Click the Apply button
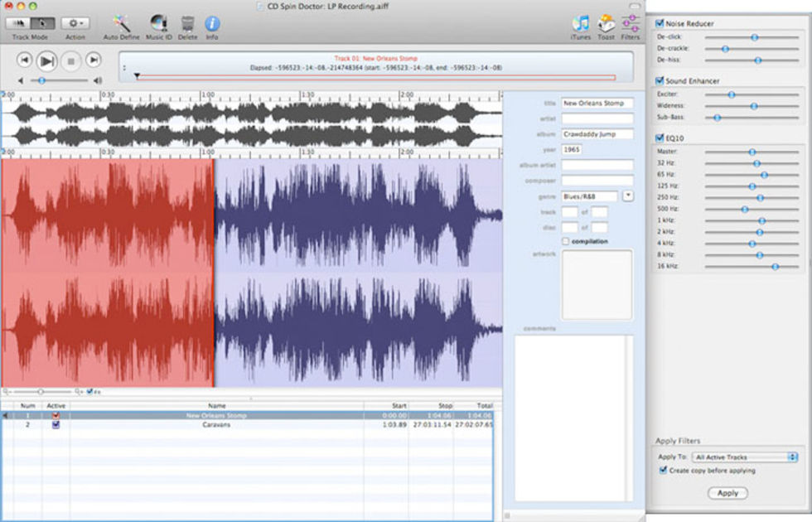The width and height of the screenshot is (812, 522). click(x=727, y=493)
